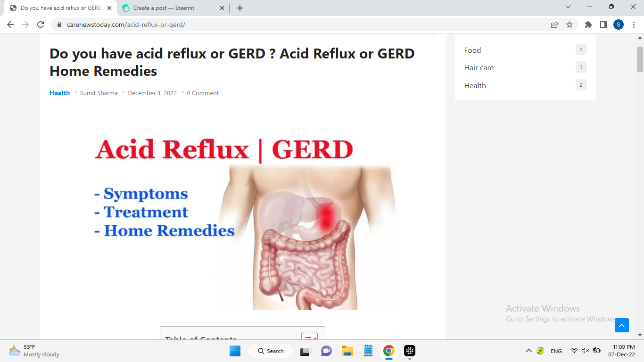Open the clock showing 11:09 PM
This screenshot has height=362, width=644.
click(621, 351)
